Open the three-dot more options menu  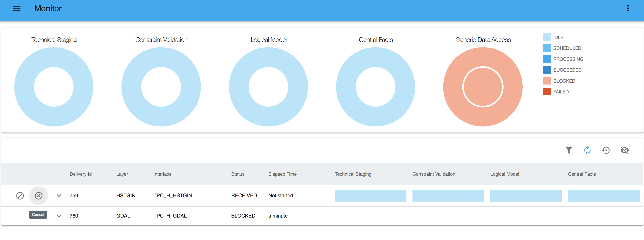pos(628,8)
